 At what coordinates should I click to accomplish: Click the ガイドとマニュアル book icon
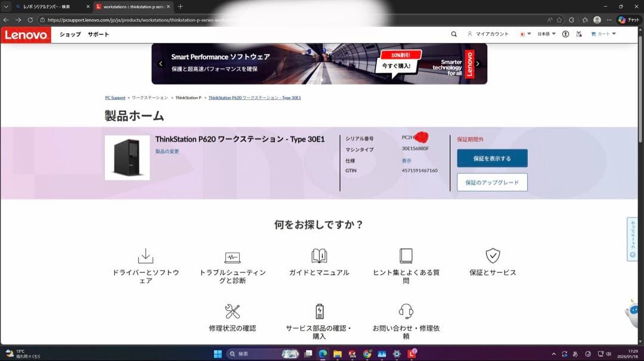320,255
